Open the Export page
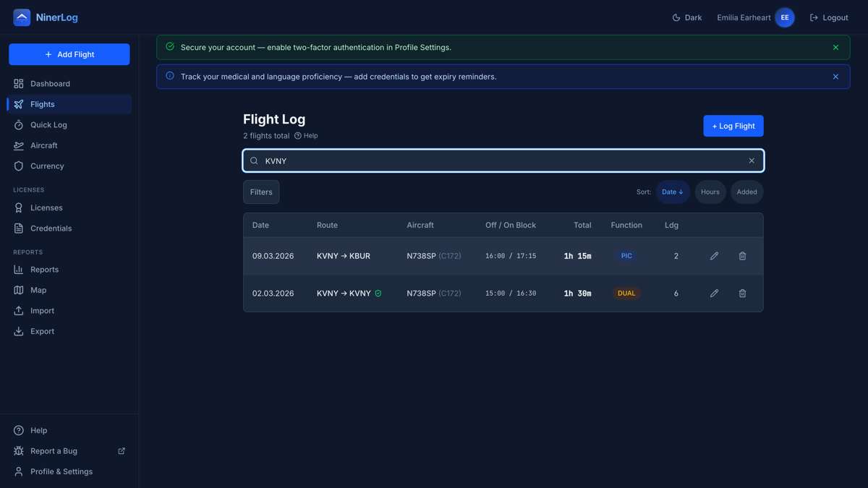The height and width of the screenshot is (488, 868). click(x=69, y=331)
